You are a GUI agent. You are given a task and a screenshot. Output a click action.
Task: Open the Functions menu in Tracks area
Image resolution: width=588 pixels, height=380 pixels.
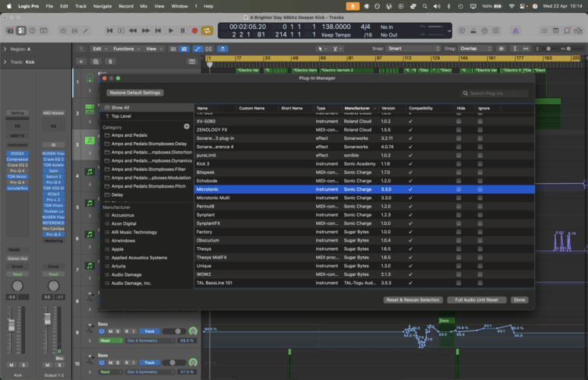[x=126, y=49]
